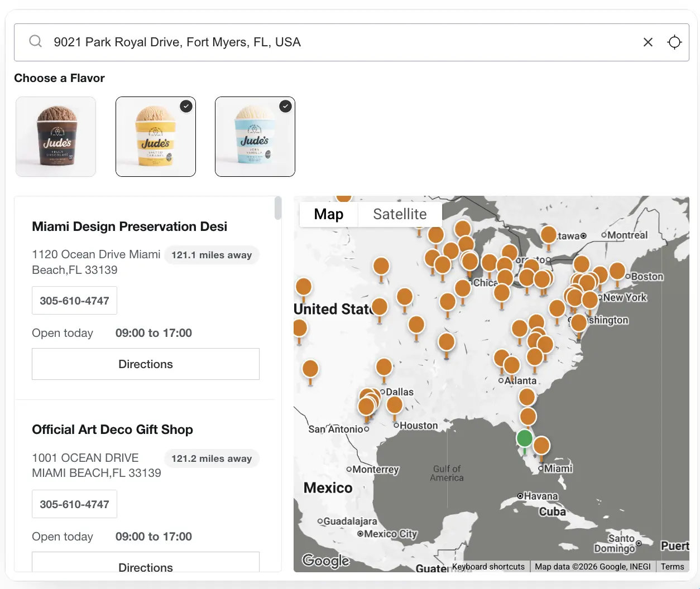700x589 pixels.
Task: Click the orange pin above Atlanta label
Action: [x=512, y=366]
